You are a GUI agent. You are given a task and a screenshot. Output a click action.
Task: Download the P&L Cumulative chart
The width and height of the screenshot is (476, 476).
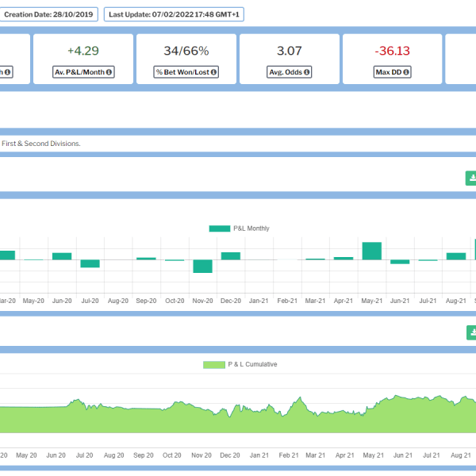click(471, 332)
